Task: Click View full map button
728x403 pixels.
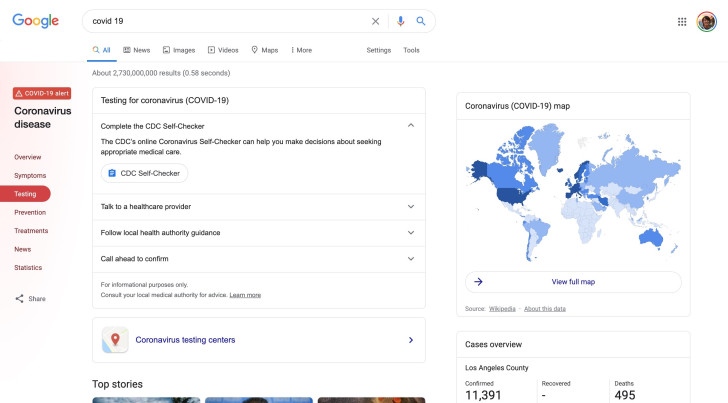Action: click(x=573, y=282)
